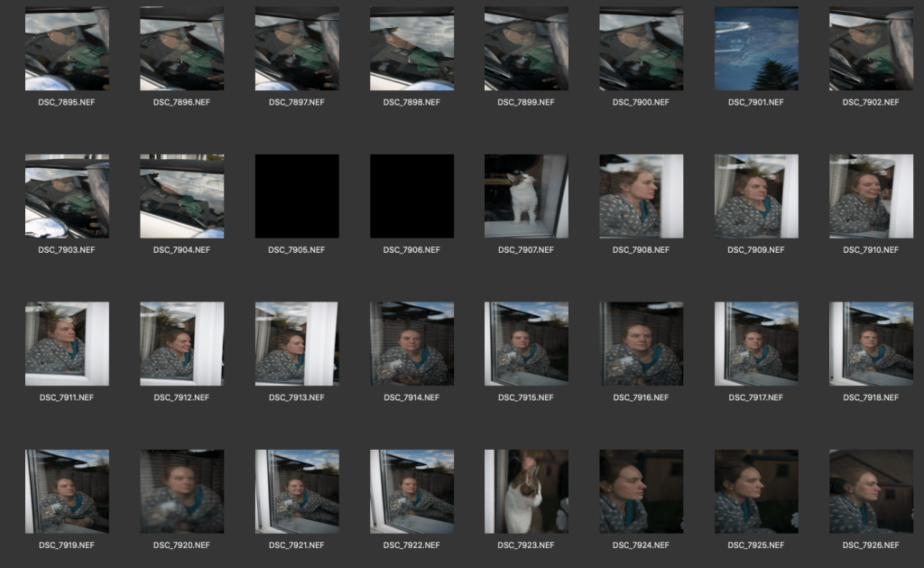Image resolution: width=924 pixels, height=568 pixels.
Task: Select the DSC_7904.NEF car photo
Action: coord(181,196)
